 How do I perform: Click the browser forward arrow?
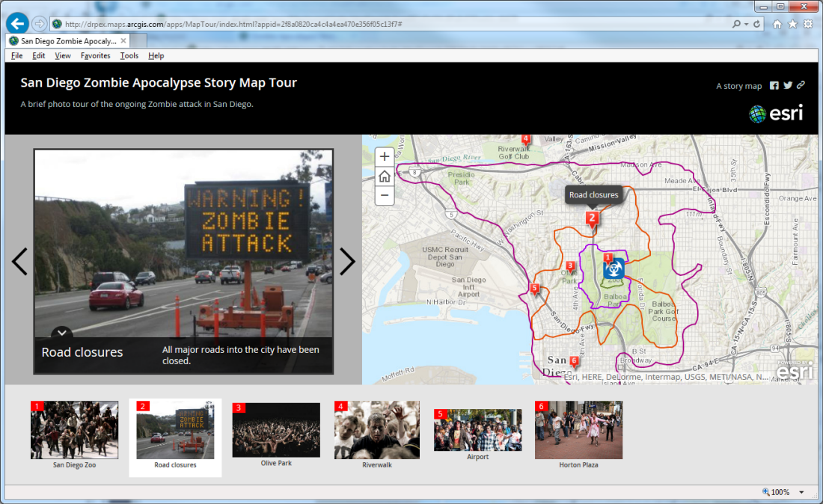(x=40, y=24)
